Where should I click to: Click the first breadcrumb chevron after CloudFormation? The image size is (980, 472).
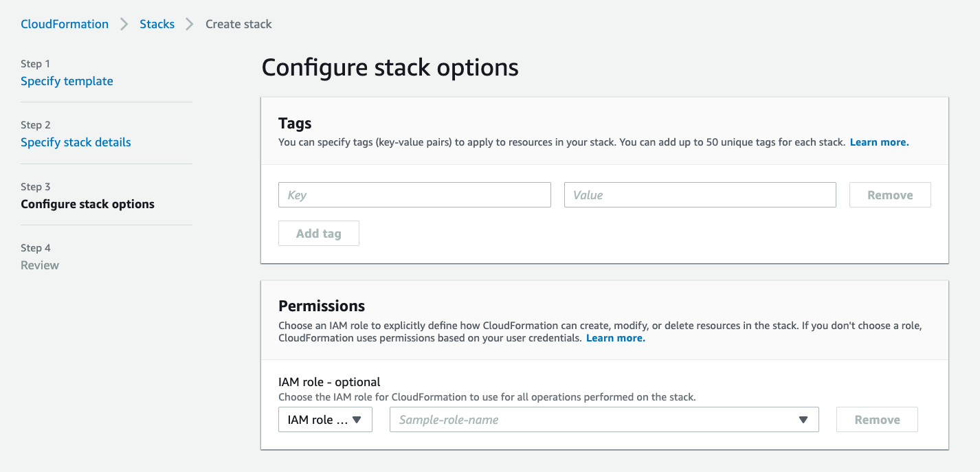pyautogui.click(x=124, y=24)
